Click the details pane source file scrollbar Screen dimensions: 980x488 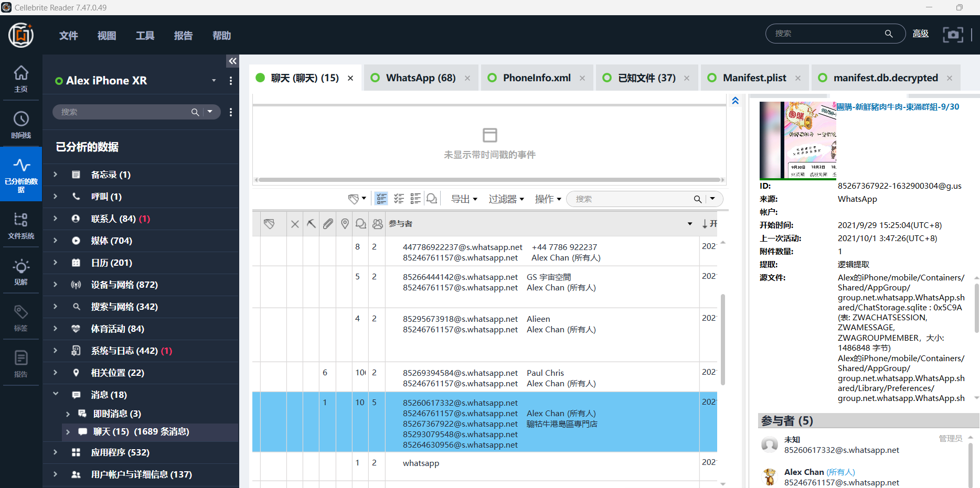pos(976,308)
